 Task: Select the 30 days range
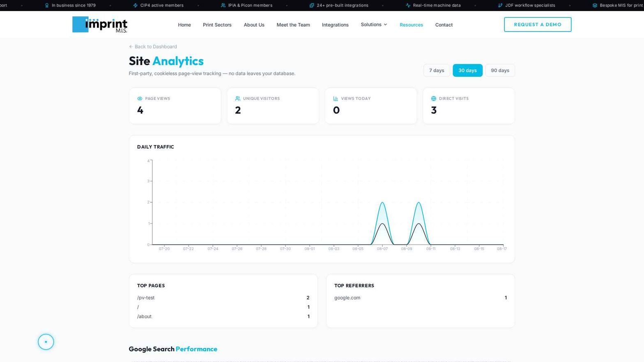467,70
